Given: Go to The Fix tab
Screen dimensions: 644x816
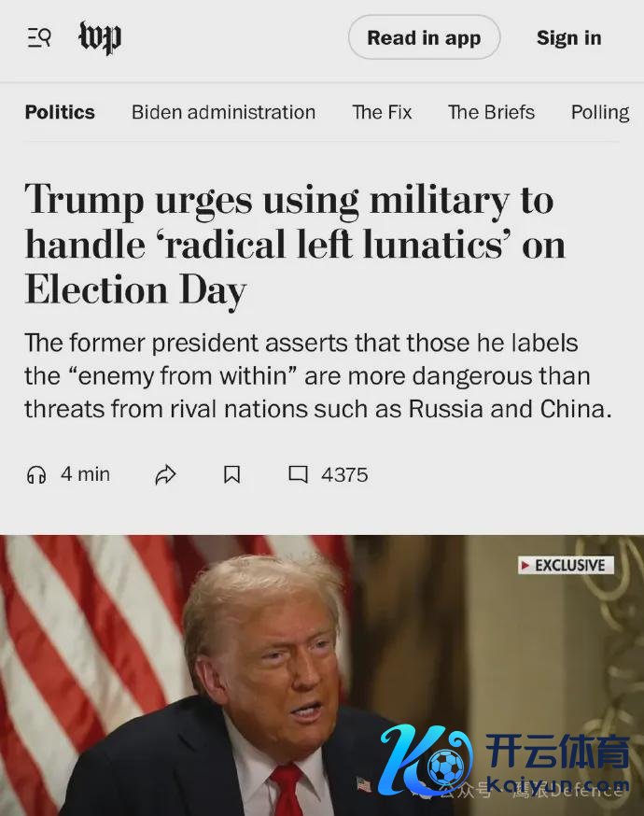Looking at the screenshot, I should (382, 112).
